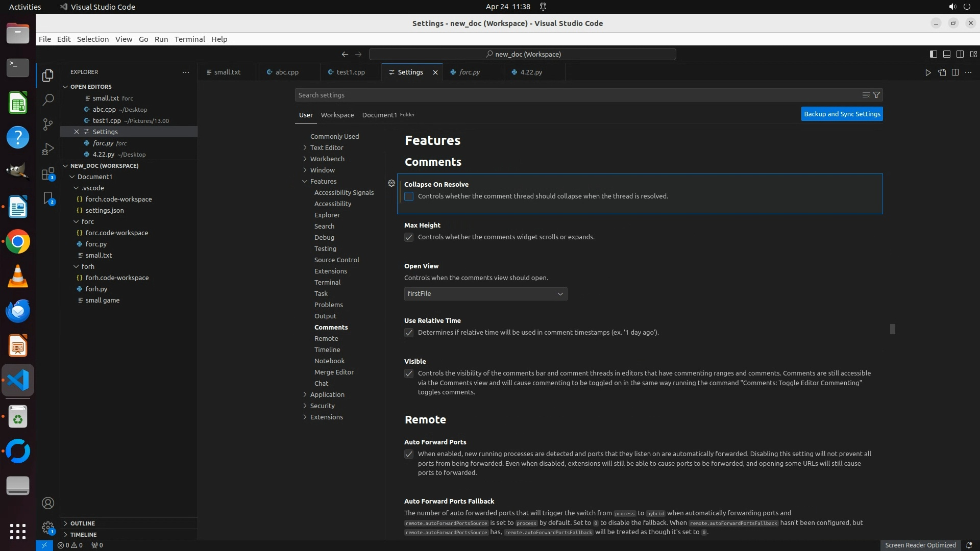Viewport: 980px width, 551px height.
Task: Open the Source Control view icon
Action: tap(48, 124)
